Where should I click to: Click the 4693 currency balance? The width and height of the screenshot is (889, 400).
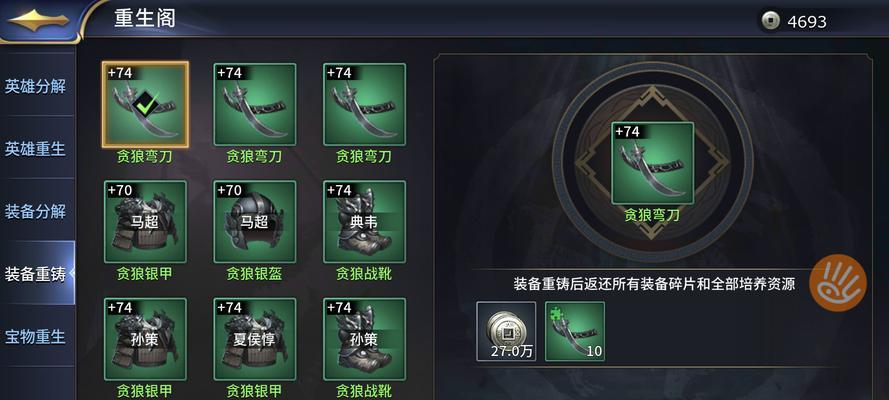pyautogui.click(x=807, y=22)
